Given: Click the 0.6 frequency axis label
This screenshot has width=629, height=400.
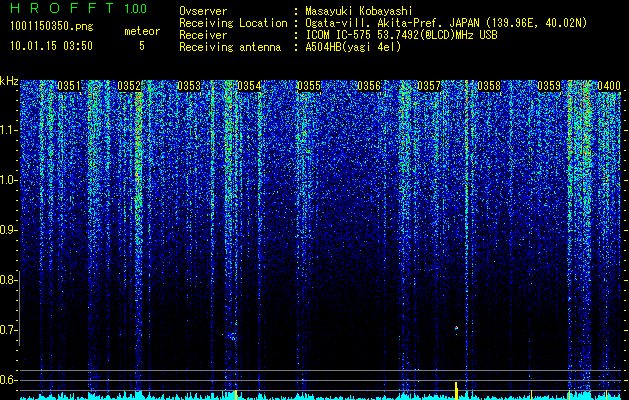Looking at the screenshot, I should [8, 380].
